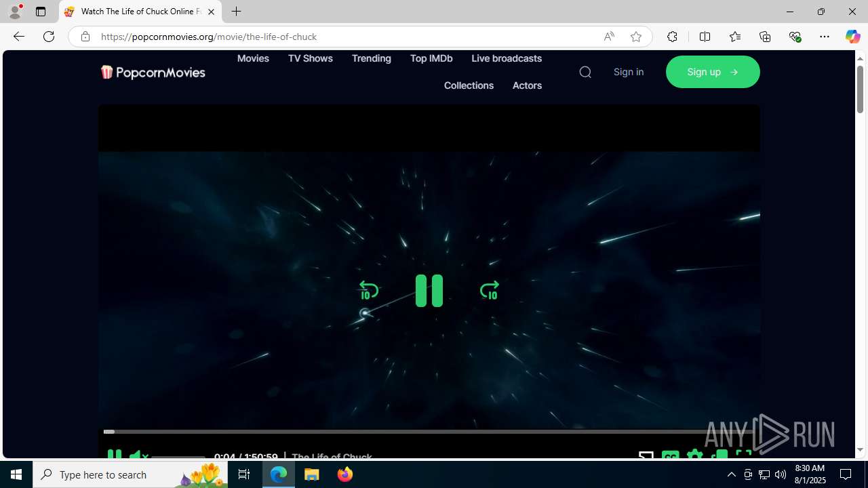Open the notification center icon
The width and height of the screenshot is (868, 488).
point(846,474)
